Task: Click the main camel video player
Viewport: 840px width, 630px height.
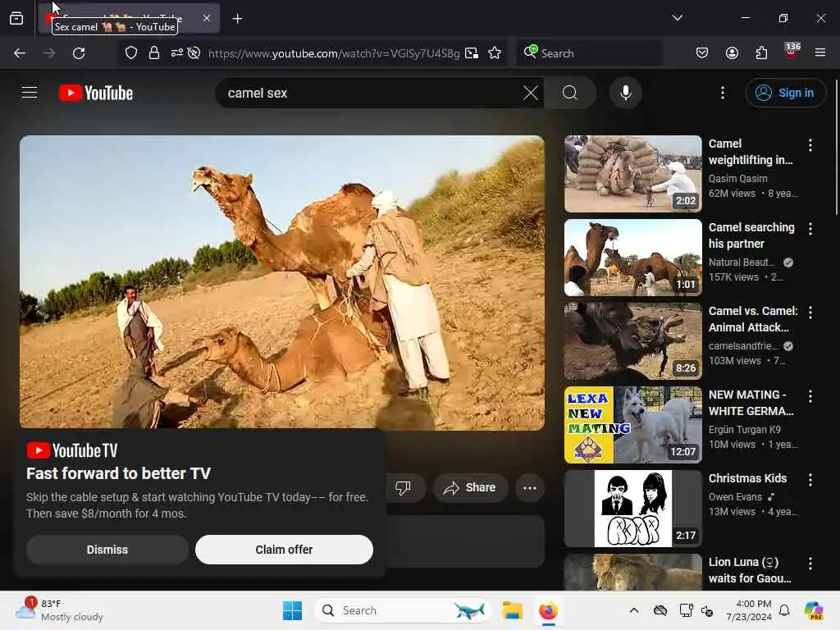Action: point(282,283)
